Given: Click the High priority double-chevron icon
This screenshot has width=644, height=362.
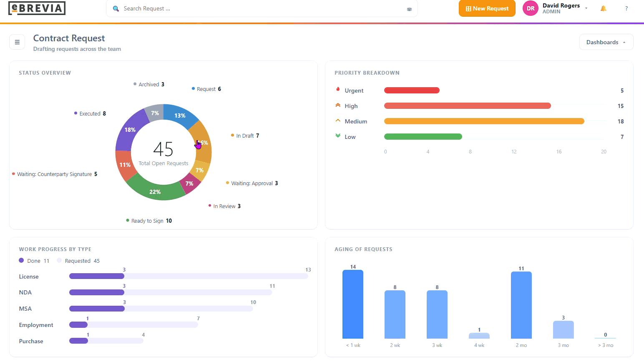Looking at the screenshot, I should tap(338, 105).
